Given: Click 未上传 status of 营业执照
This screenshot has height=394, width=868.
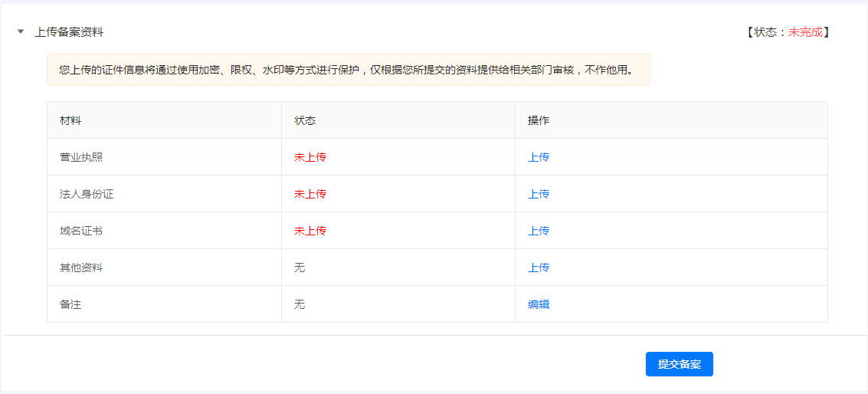Looking at the screenshot, I should pos(310,157).
